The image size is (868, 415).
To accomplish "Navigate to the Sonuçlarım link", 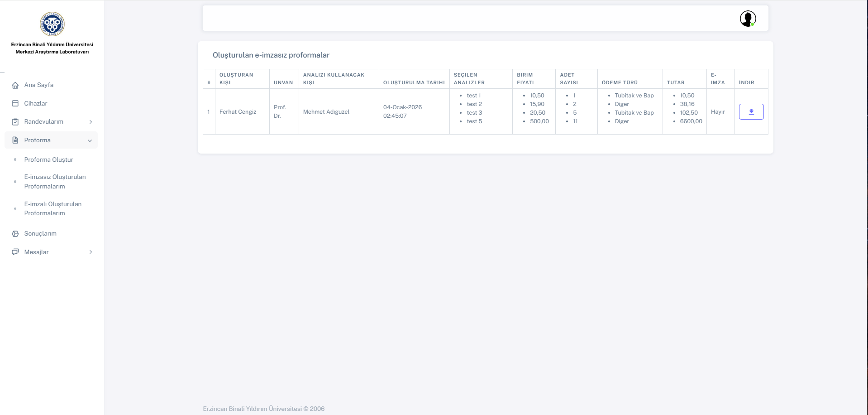I will pos(40,234).
